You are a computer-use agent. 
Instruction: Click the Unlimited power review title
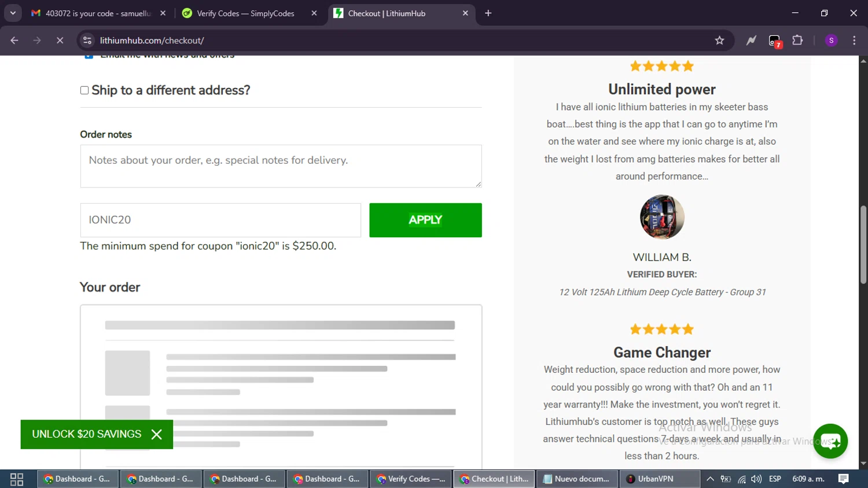point(662,89)
